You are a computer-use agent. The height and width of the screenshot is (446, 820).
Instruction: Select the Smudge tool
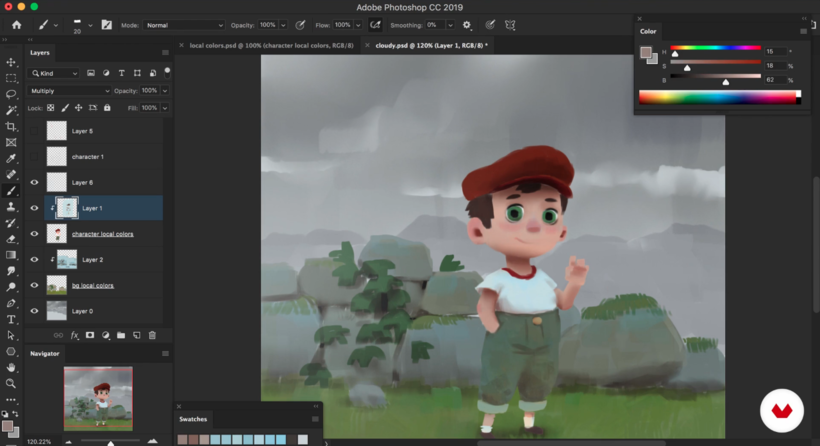pyautogui.click(x=10, y=271)
